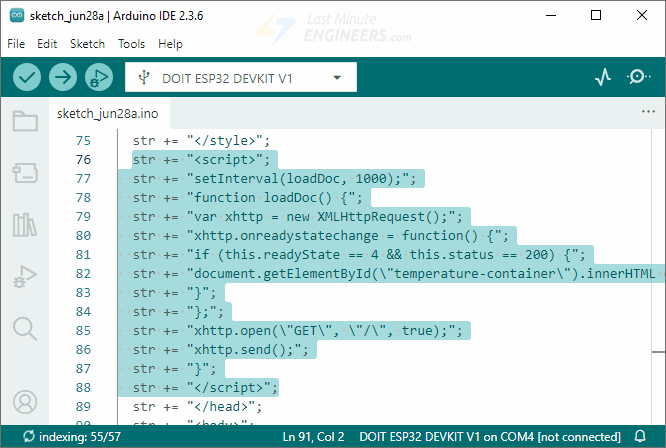This screenshot has width=666, height=448.
Task: Click the COM4 not connected board status
Action: tap(490, 437)
